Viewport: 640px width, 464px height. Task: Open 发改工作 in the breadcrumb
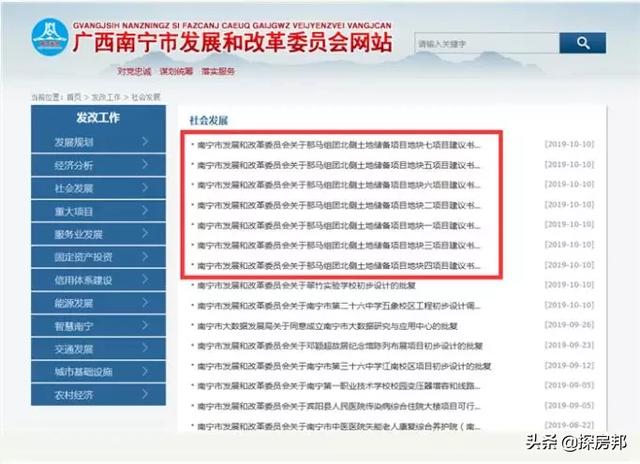106,97
